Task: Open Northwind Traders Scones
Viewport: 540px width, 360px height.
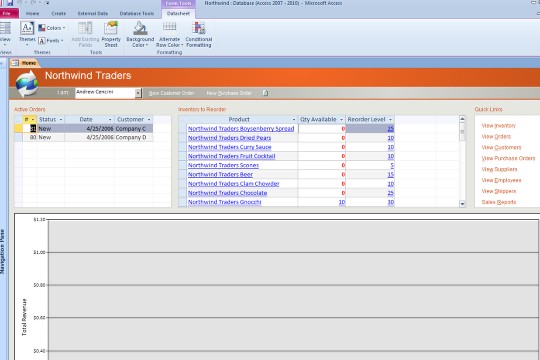Action: pyautogui.click(x=223, y=165)
